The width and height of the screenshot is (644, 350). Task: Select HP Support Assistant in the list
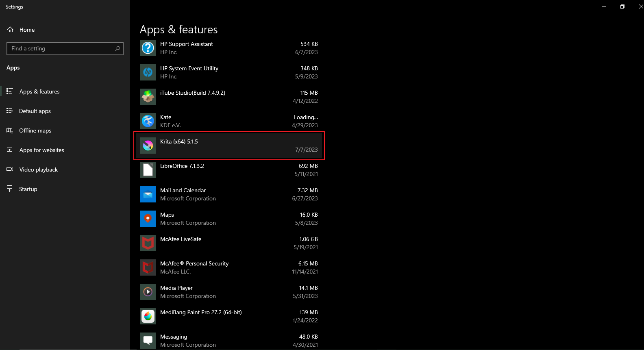187,44
